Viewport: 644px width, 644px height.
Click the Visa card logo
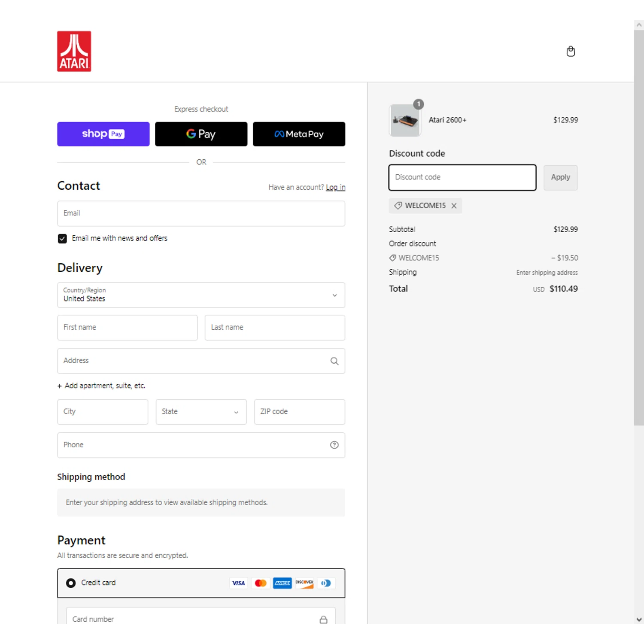click(x=238, y=583)
